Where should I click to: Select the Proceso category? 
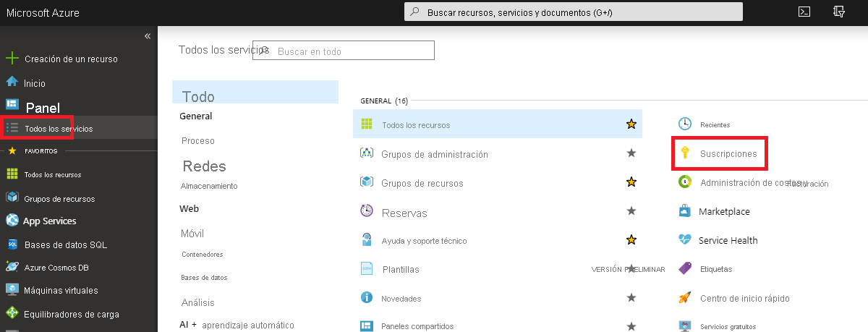pyautogui.click(x=198, y=140)
